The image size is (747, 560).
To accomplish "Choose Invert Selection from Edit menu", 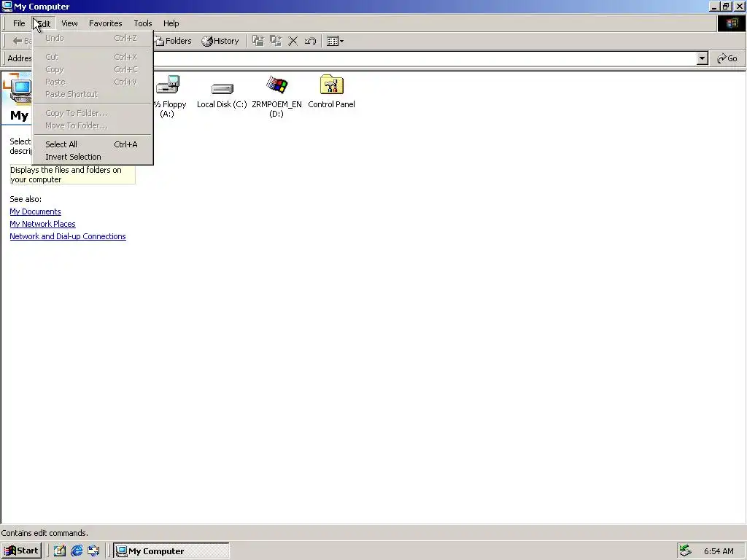I will (93, 157).
